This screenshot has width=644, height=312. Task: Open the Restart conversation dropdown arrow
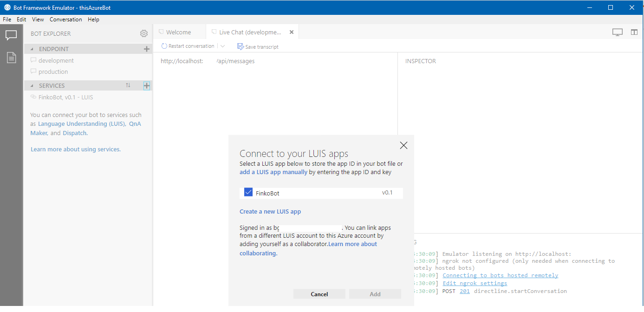tap(222, 46)
